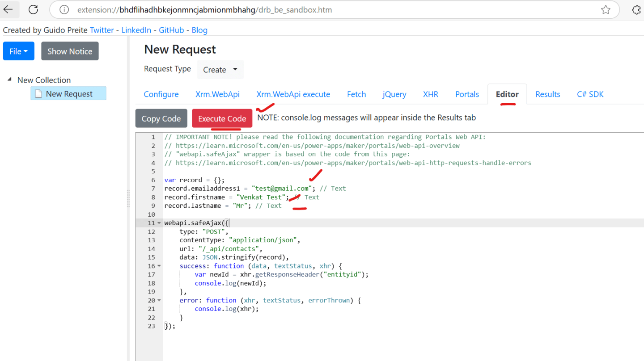The image size is (644, 361).
Task: Click the browser extensions icon
Action: [636, 9]
